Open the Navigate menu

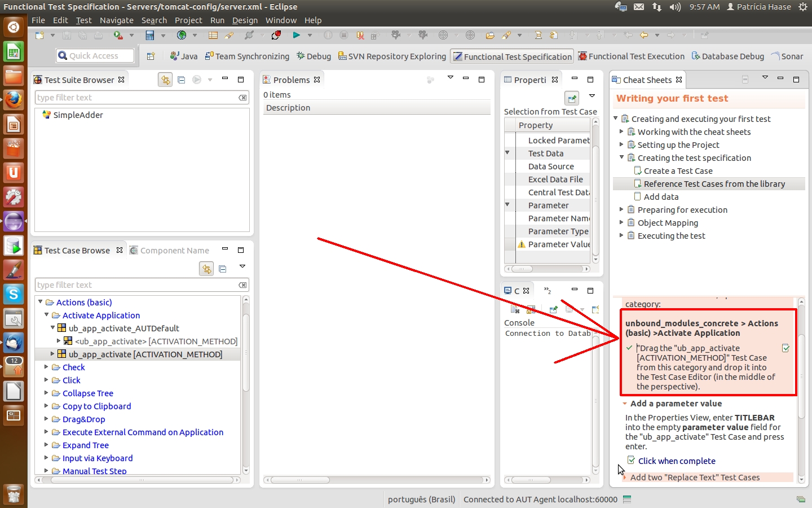click(117, 20)
